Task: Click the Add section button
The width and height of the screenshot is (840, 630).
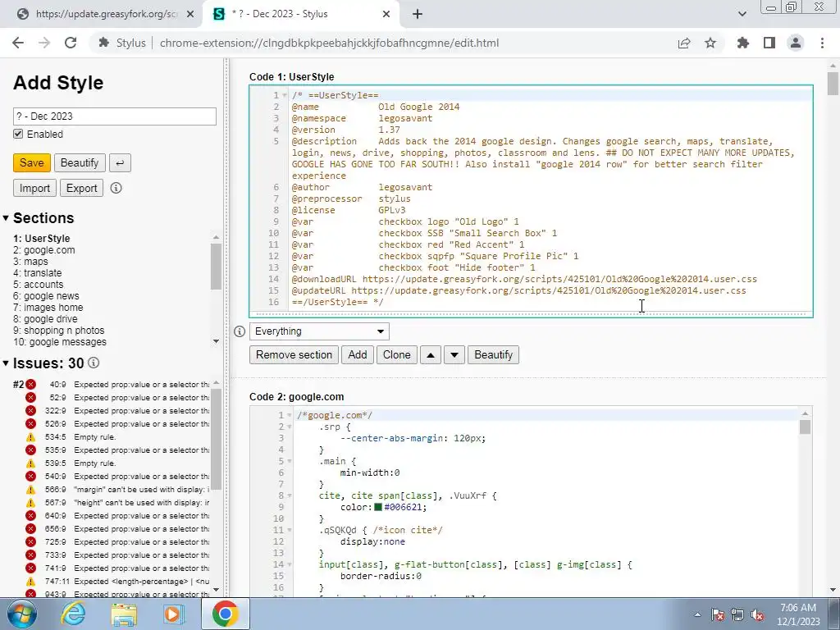Action: [x=358, y=354]
